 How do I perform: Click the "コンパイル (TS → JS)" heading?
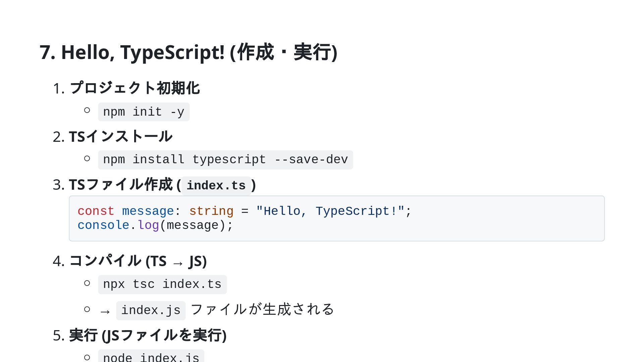138,261
